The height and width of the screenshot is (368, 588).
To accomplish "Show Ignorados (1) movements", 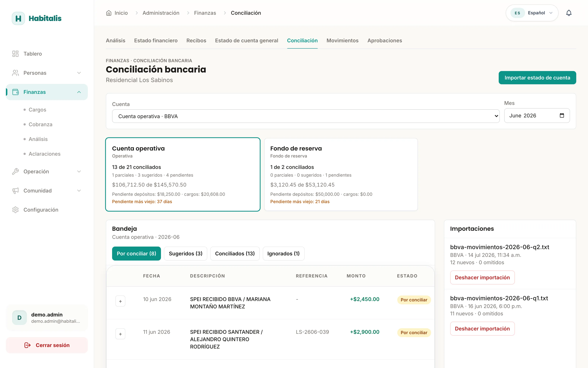I will click(x=284, y=254).
